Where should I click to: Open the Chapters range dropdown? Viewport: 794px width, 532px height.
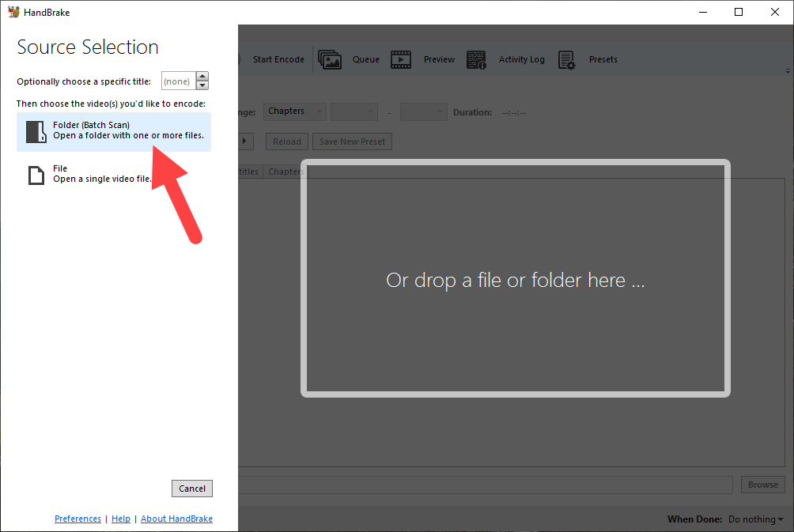[295, 111]
